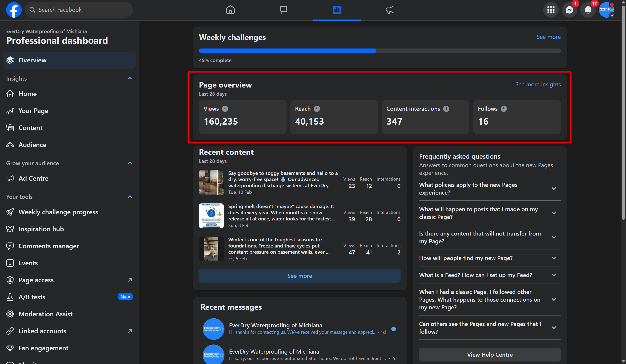Open the EverDry profile account menu

[606, 10]
